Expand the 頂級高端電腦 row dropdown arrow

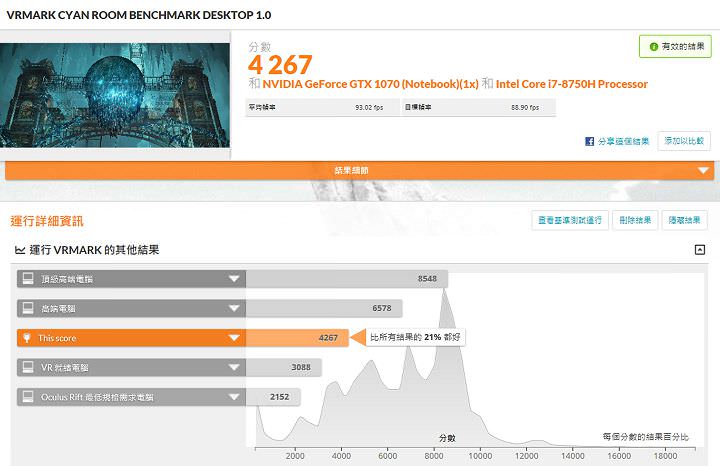pos(234,280)
